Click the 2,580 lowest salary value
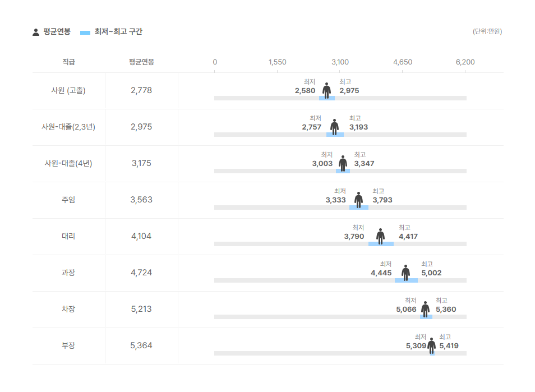The image size is (535, 392). coord(305,91)
